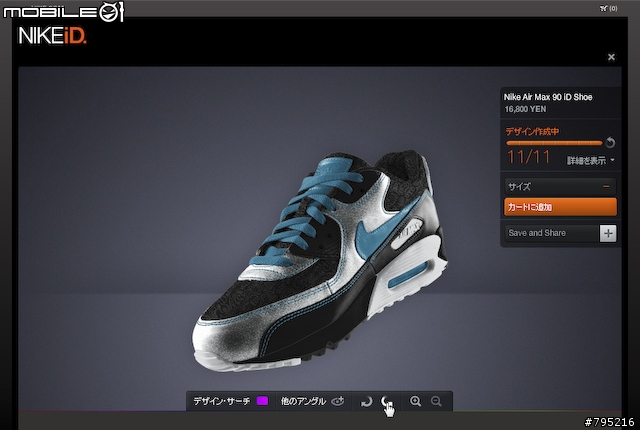
Task: Rotate the shoe view counter-clockwise
Action: [x=386, y=401]
